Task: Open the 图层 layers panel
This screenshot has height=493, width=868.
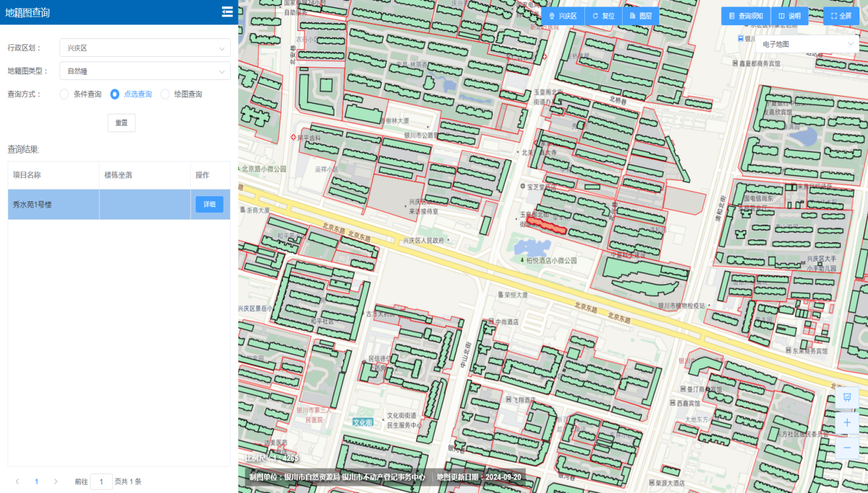Action: pyautogui.click(x=641, y=16)
